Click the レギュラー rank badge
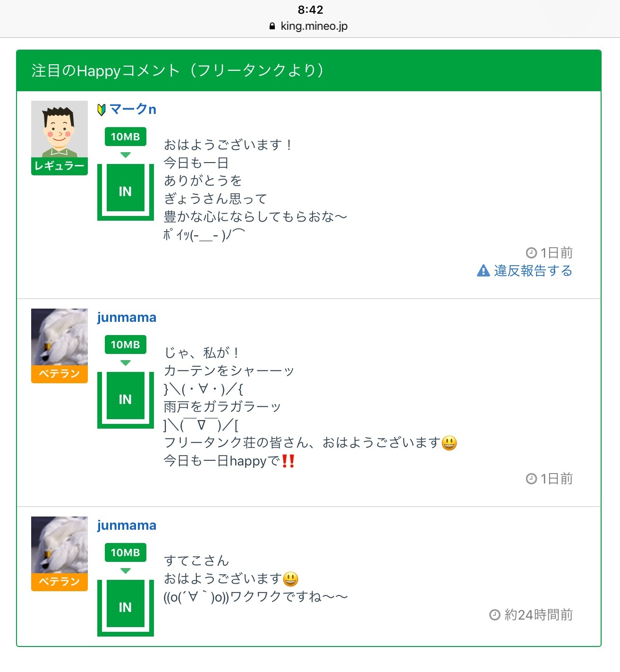Screen dimensions: 620x672 59,166
